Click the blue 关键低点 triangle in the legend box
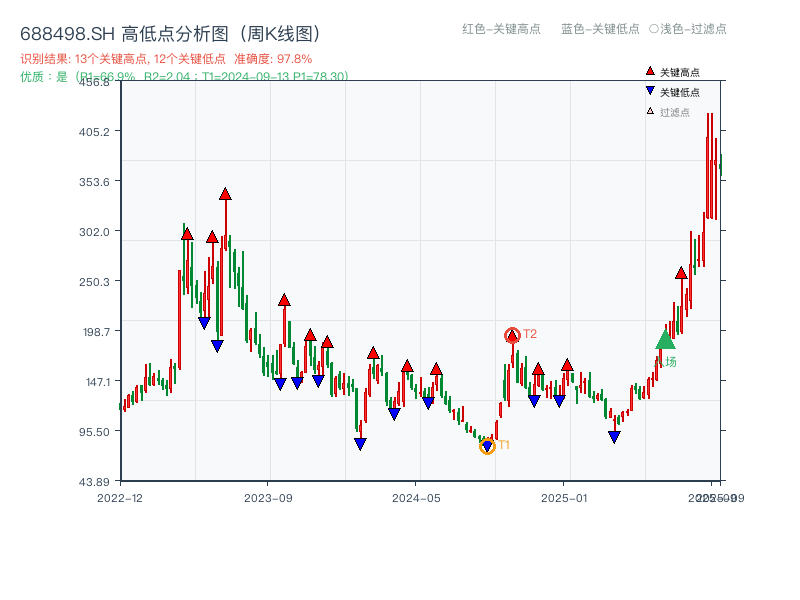Image resolution: width=800 pixels, height=600 pixels. click(x=650, y=91)
